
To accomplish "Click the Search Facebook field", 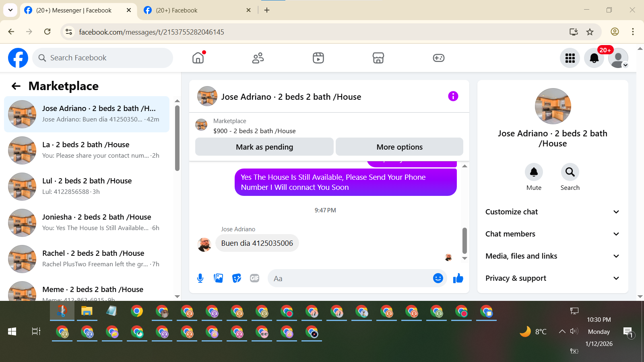I will 103,58.
